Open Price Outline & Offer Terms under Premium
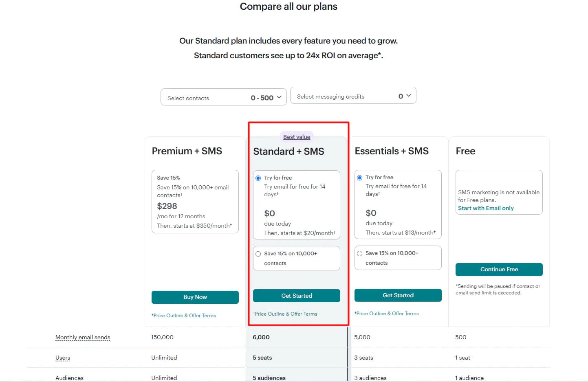588x382 pixels. click(184, 316)
